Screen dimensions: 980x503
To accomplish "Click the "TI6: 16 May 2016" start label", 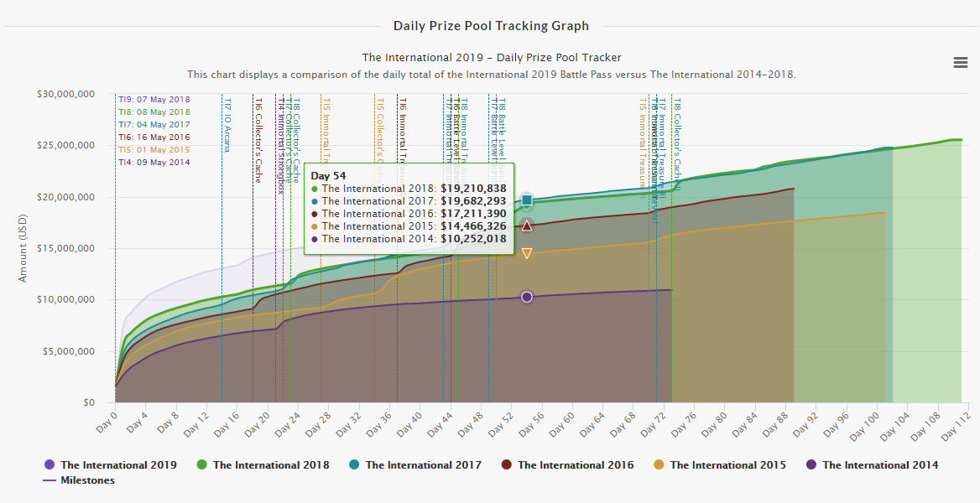I will 154,137.
